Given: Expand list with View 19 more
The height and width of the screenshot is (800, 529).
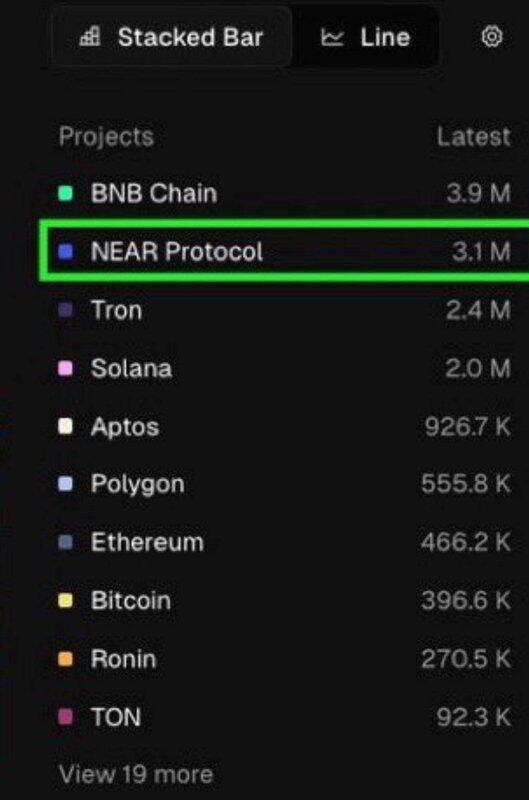Looking at the screenshot, I should click(136, 774).
